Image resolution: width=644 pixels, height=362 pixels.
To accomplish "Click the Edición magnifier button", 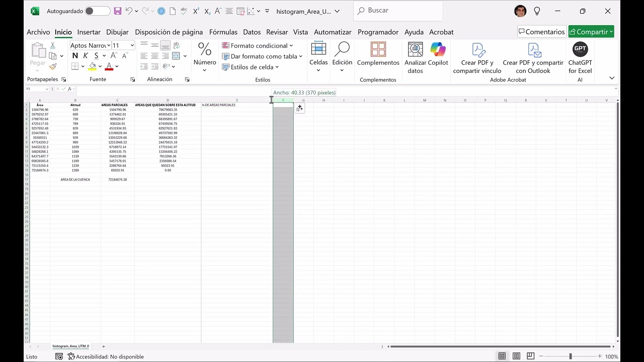I will click(x=342, y=57).
